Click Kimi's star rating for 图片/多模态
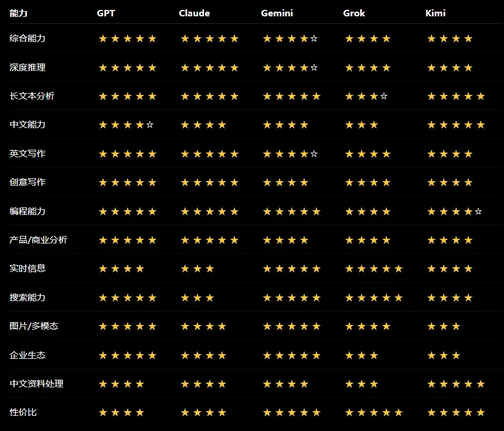 [443, 327]
